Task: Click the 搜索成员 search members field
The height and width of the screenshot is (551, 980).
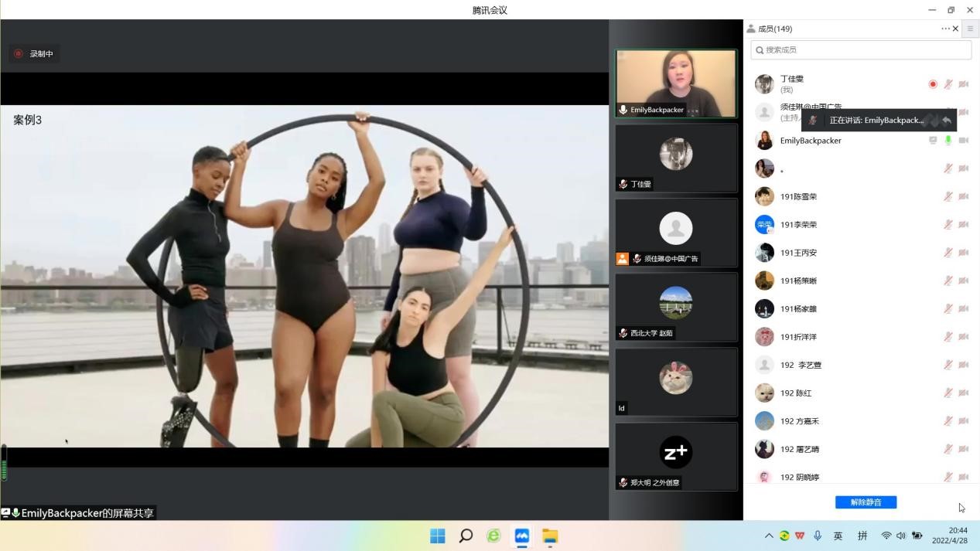Action: tap(861, 49)
